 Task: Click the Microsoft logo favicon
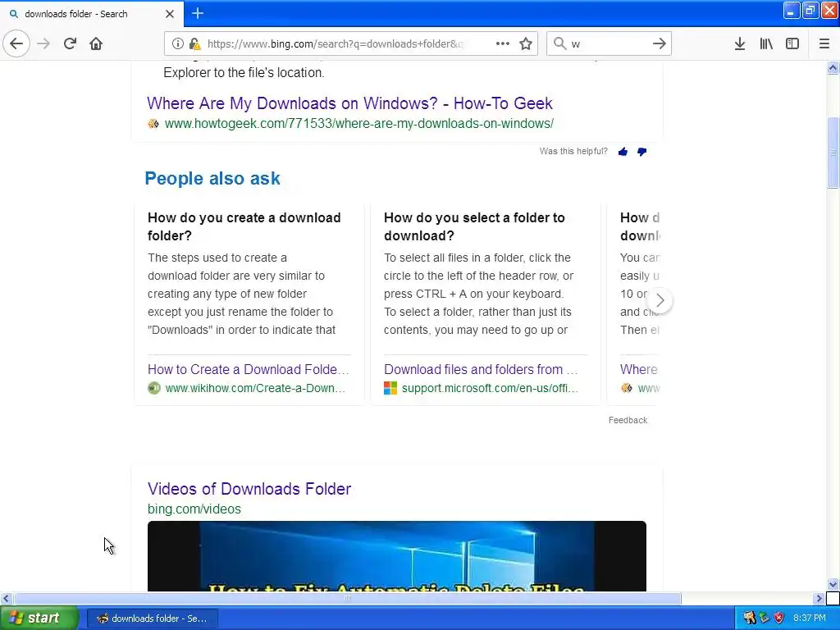tap(390, 388)
